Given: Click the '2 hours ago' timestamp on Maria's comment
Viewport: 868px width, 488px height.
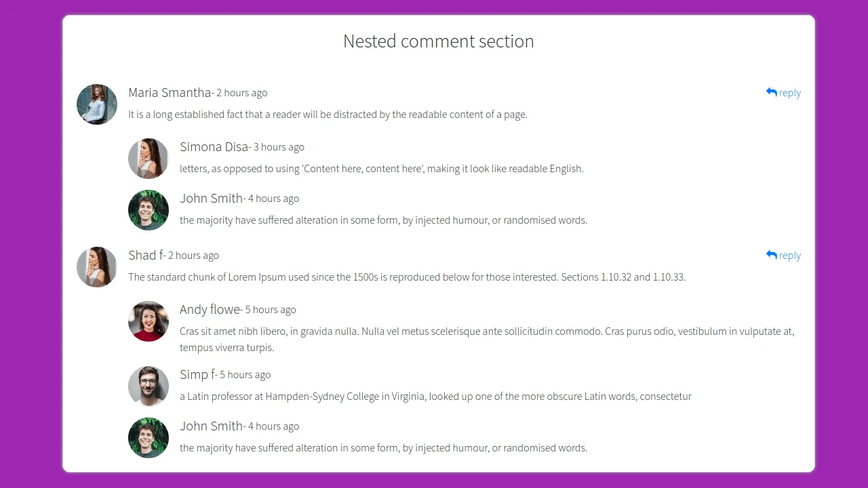Looking at the screenshot, I should tap(242, 93).
